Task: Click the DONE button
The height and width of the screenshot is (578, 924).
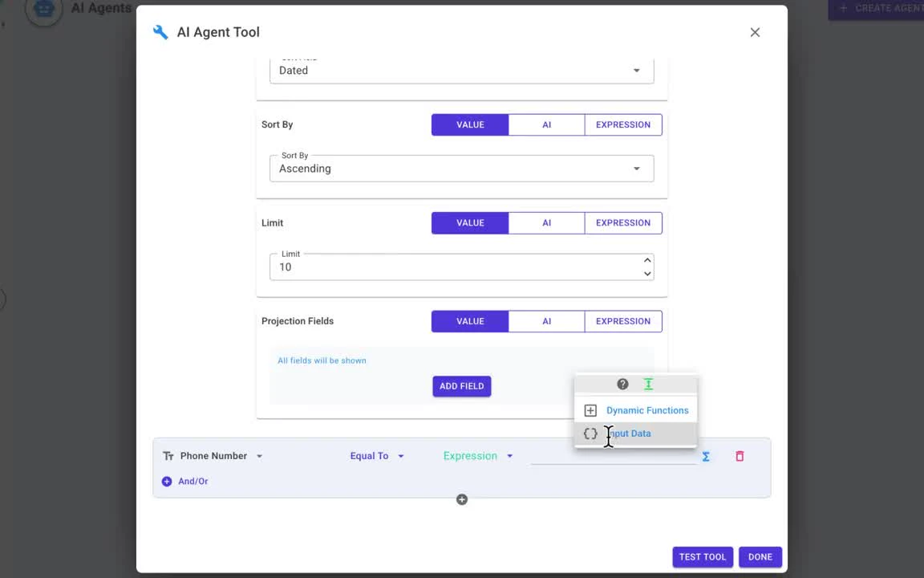Action: (760, 557)
